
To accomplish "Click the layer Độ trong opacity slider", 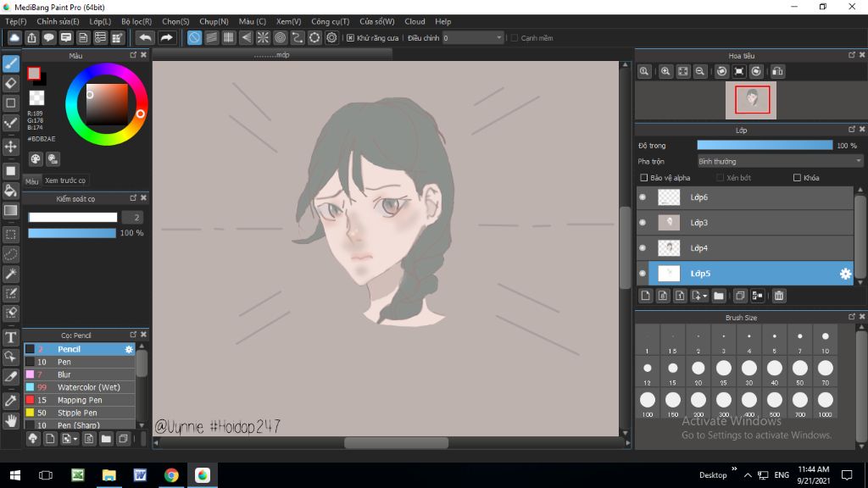I will pos(765,146).
